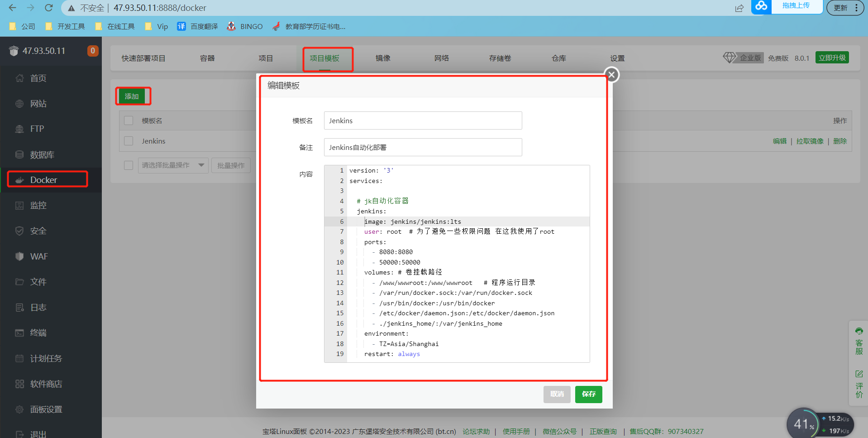
Task: Switch to 仓库 tab
Action: tap(559, 58)
